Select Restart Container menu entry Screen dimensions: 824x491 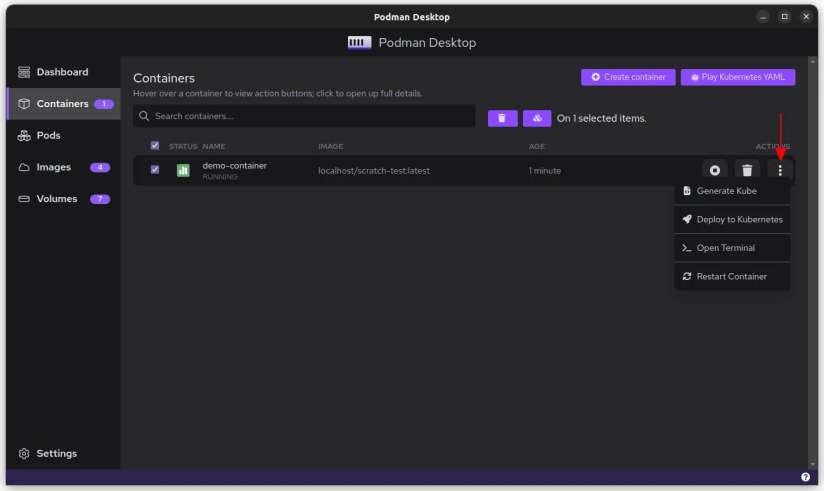click(x=732, y=276)
